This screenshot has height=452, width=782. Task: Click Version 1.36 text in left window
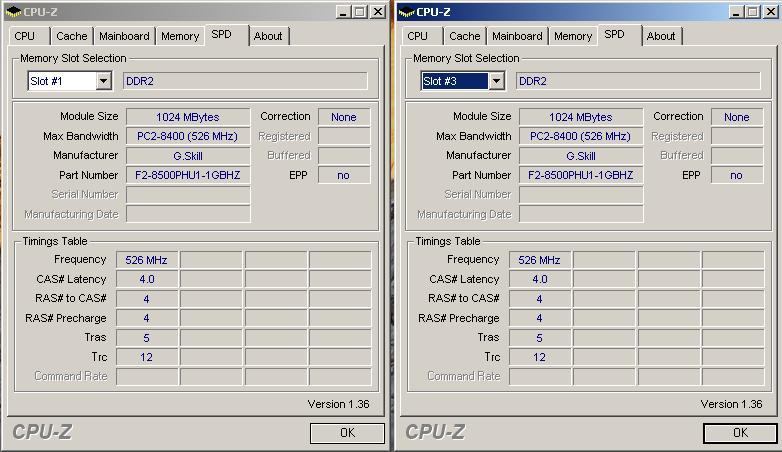click(338, 404)
